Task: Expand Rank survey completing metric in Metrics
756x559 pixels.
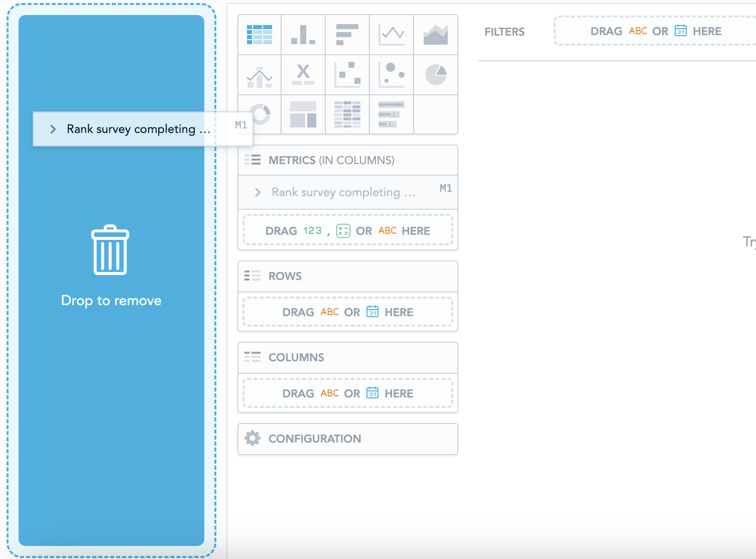Action: tap(258, 192)
